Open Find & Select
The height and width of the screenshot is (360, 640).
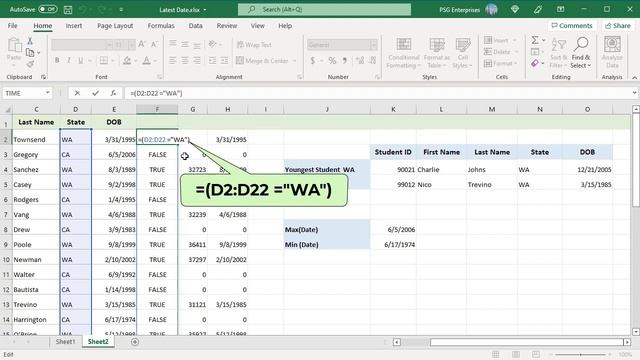point(580,53)
